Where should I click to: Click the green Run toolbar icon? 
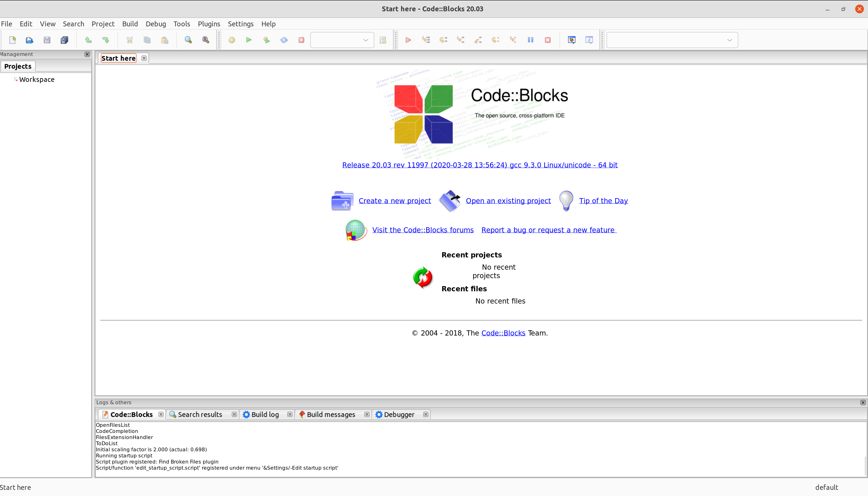(x=249, y=40)
